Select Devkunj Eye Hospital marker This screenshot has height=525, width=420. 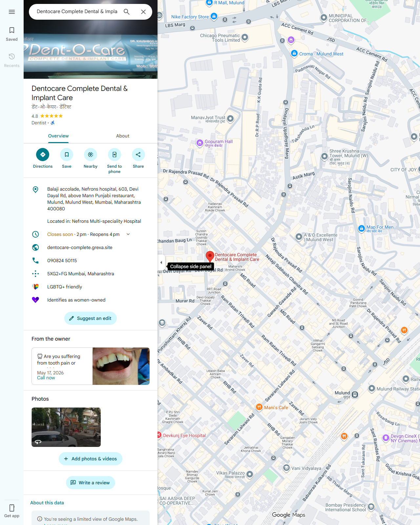(159, 435)
